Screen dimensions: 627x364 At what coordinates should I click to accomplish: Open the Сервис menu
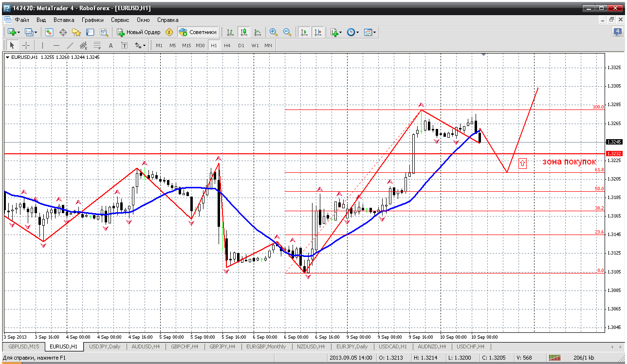120,20
